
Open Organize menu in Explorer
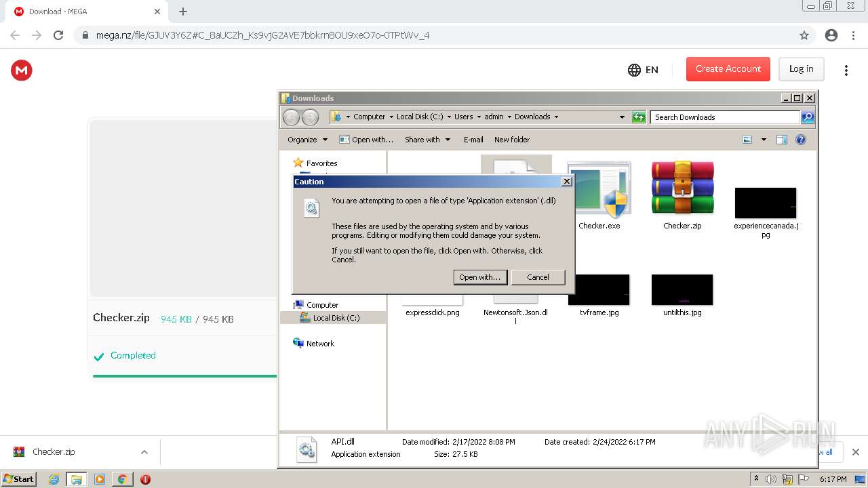tap(307, 140)
